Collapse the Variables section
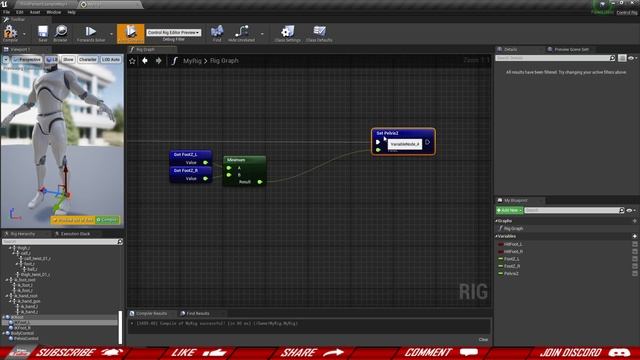 point(497,236)
